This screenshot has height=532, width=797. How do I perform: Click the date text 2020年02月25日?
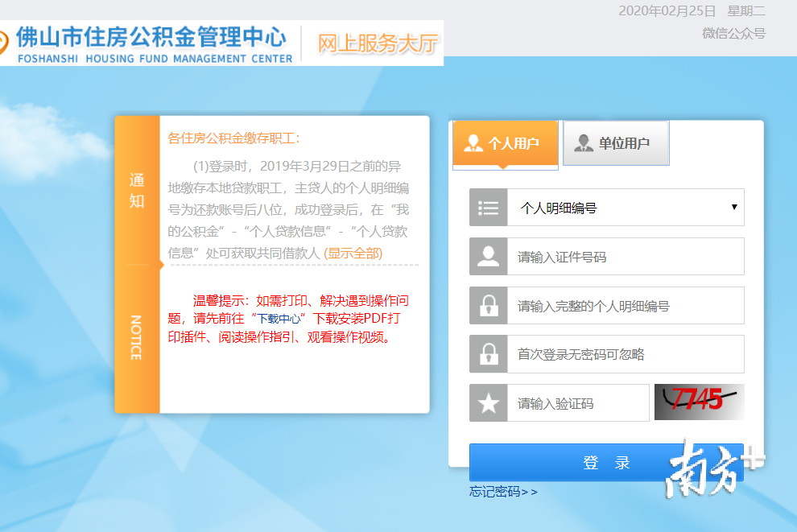[667, 11]
